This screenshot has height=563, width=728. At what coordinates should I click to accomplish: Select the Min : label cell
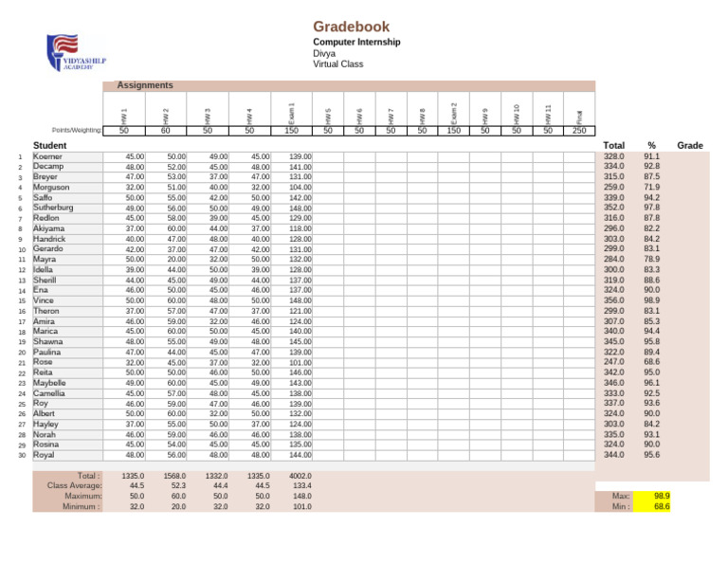pos(614,506)
